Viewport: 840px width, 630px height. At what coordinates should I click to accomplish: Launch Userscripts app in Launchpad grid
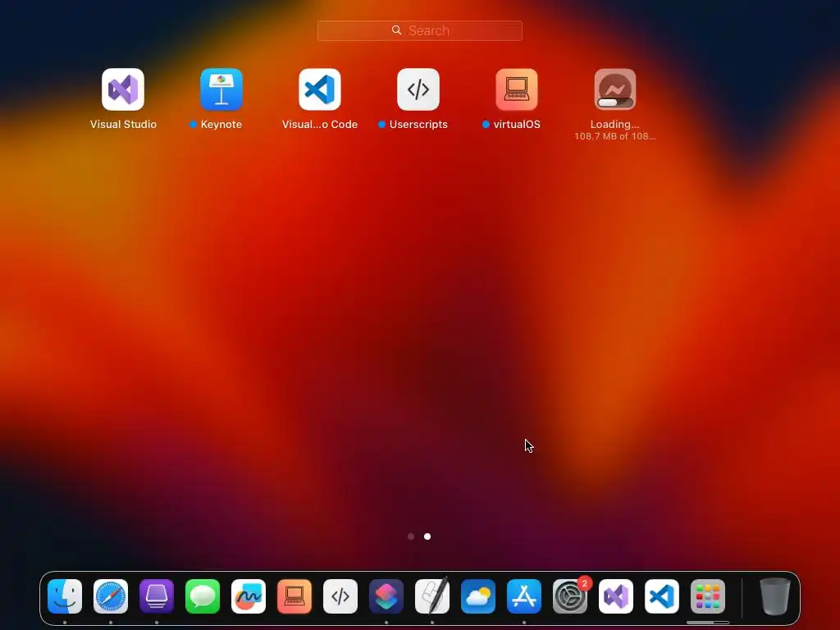[418, 89]
